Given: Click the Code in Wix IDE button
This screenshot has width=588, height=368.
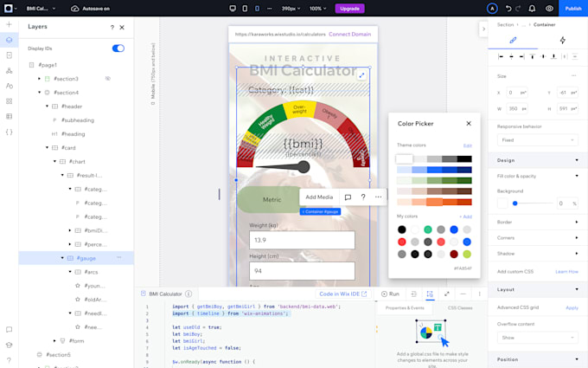Looking at the screenshot, I should [342, 294].
